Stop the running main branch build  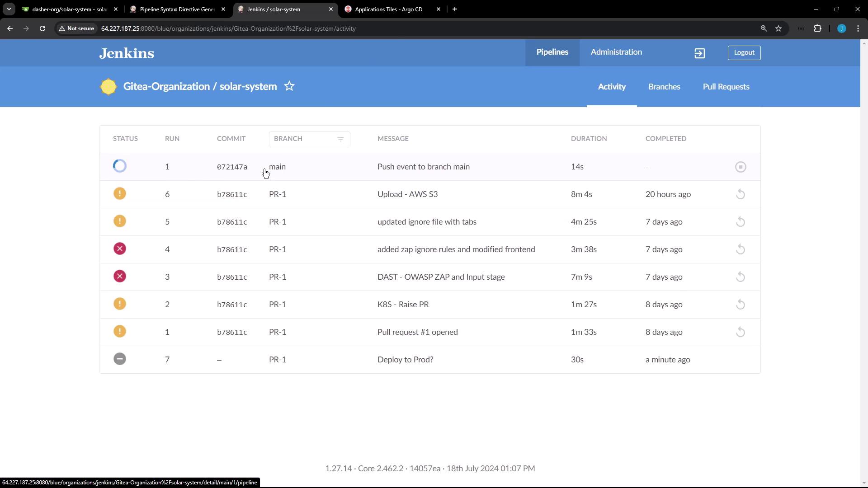click(740, 167)
